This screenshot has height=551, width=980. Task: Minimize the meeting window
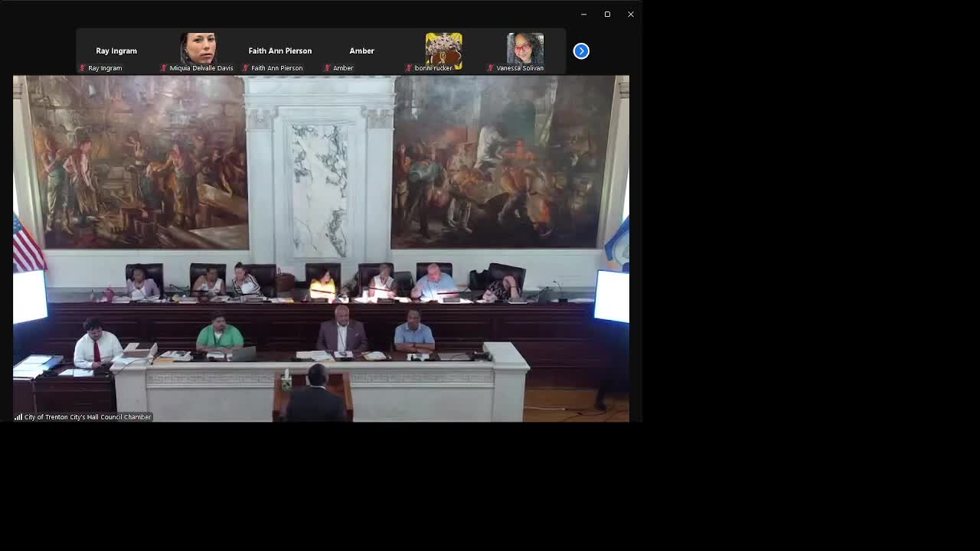click(x=583, y=15)
